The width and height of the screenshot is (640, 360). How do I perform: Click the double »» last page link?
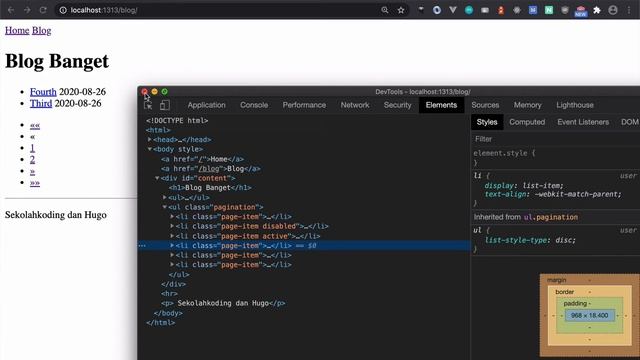(35, 182)
